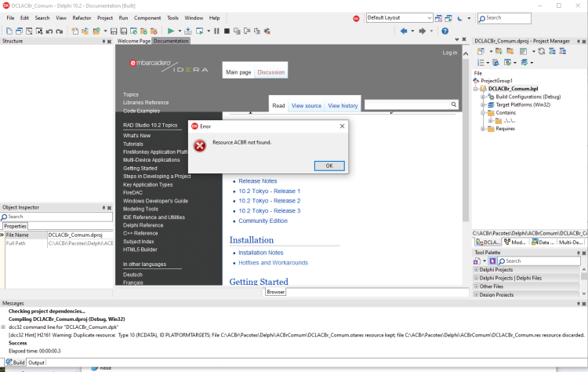The image size is (588, 372).
Task: Click the Tool Palette vertical scrollbar
Action: (x=584, y=277)
